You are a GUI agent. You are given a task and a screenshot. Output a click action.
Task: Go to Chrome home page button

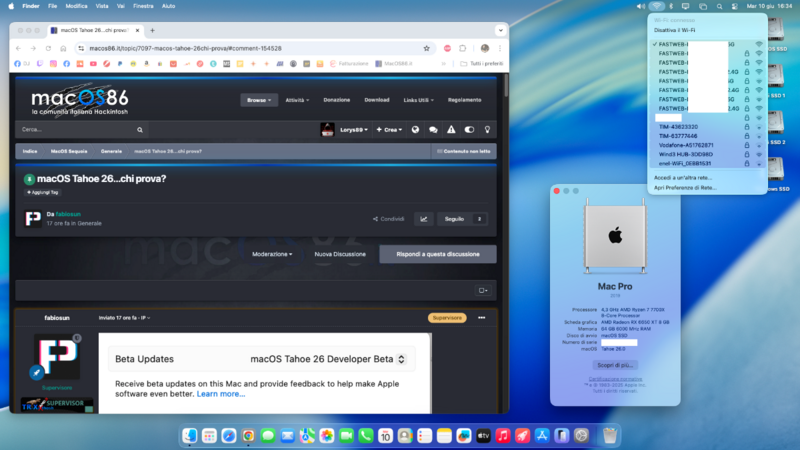point(63,48)
